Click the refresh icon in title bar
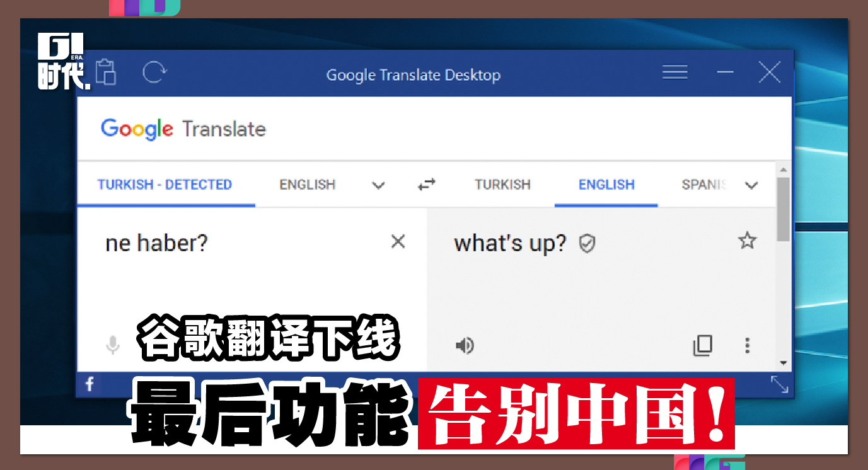Viewport: 868px width, 470px height. point(153,72)
